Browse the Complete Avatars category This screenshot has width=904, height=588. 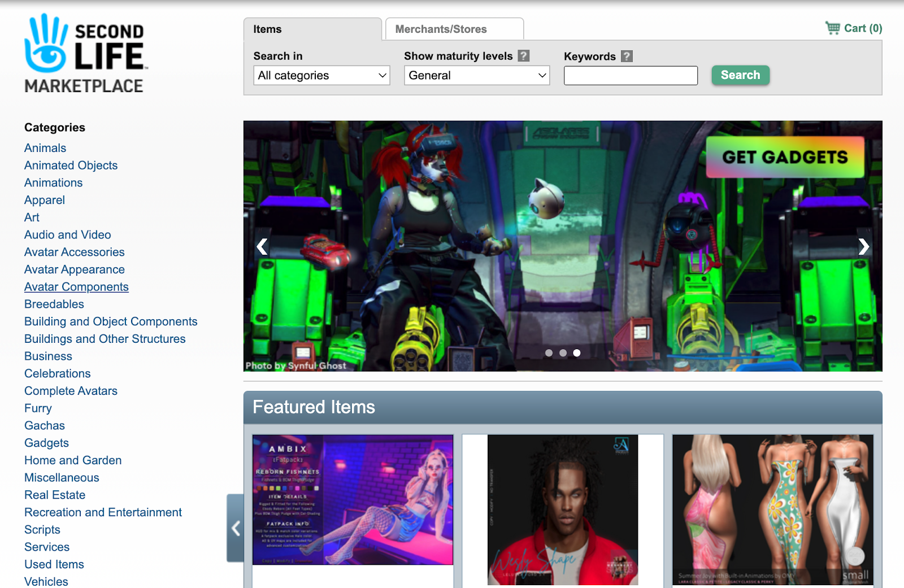[71, 391]
